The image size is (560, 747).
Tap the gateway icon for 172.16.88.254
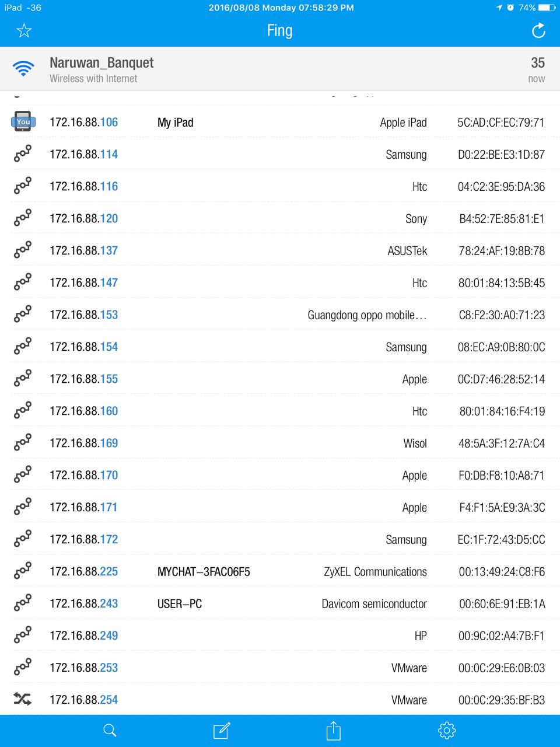23,699
